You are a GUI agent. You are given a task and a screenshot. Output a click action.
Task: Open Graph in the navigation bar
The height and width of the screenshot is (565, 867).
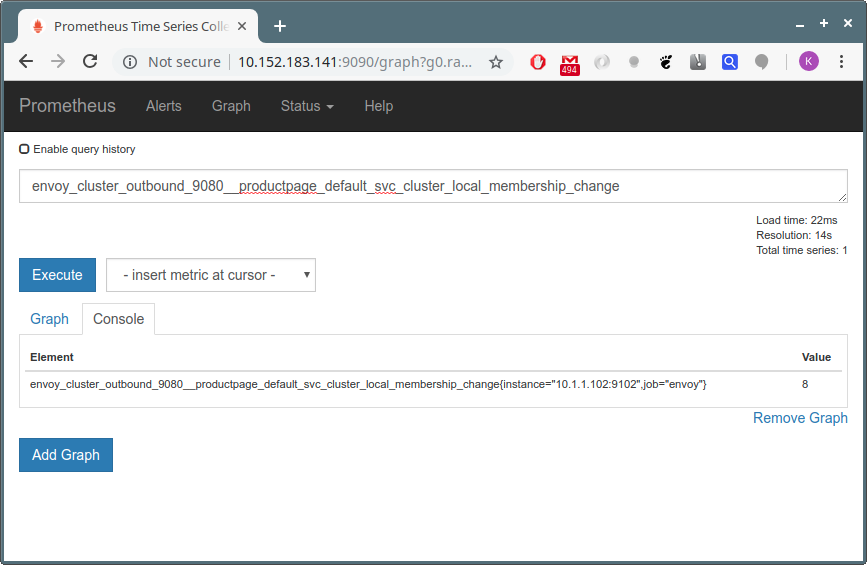point(231,106)
